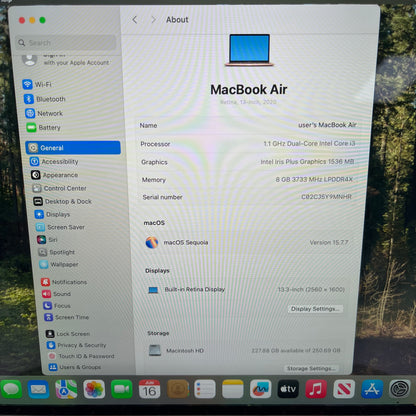Image resolution: width=416 pixels, height=416 pixels.
Task: Select General in the sidebar
Action: pos(73,148)
